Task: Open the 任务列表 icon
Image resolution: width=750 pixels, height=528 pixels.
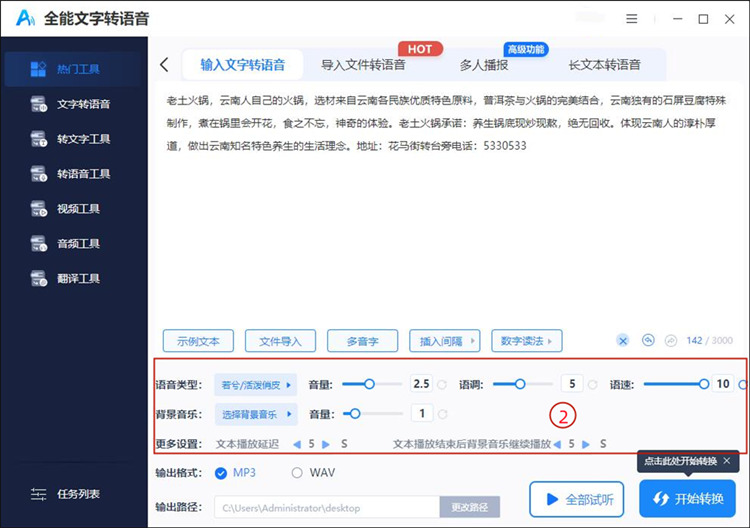Action: tap(38, 494)
